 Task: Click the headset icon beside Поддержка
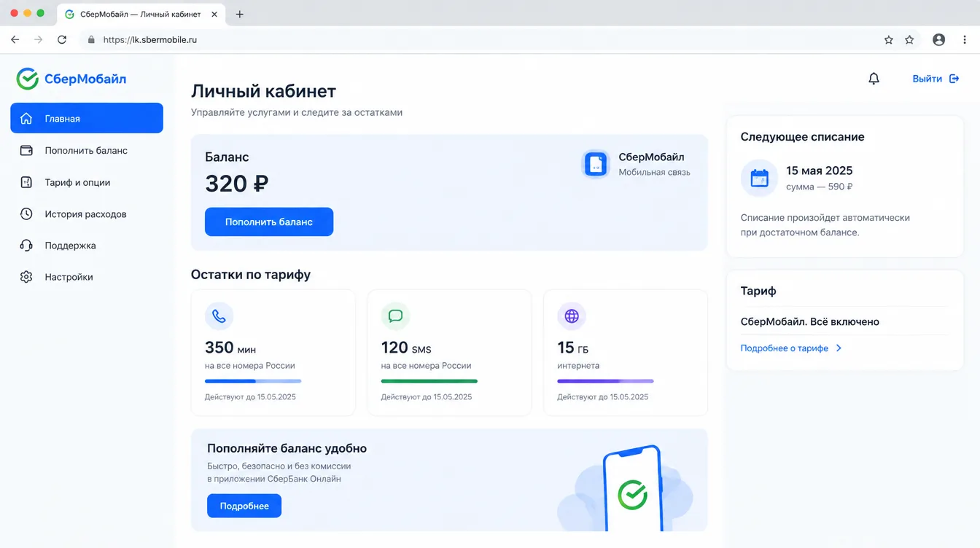coord(26,246)
